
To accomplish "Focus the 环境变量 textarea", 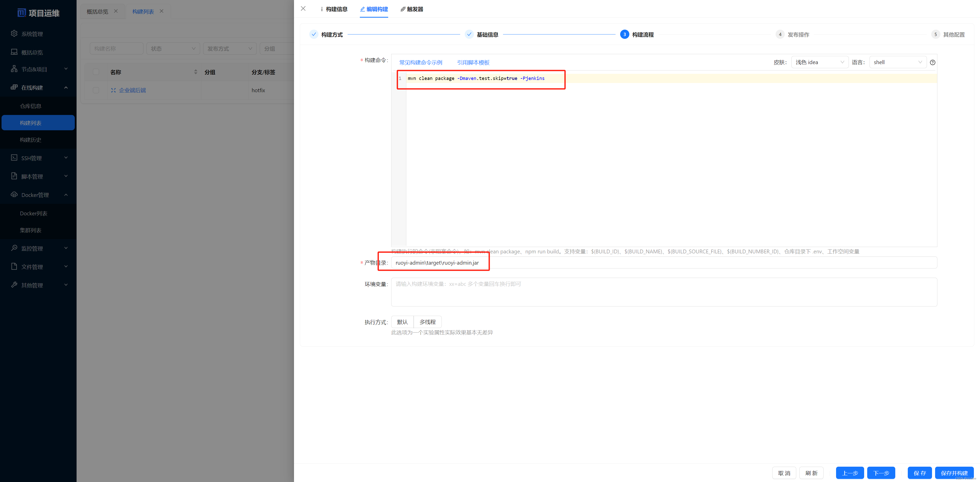I will [x=664, y=292].
